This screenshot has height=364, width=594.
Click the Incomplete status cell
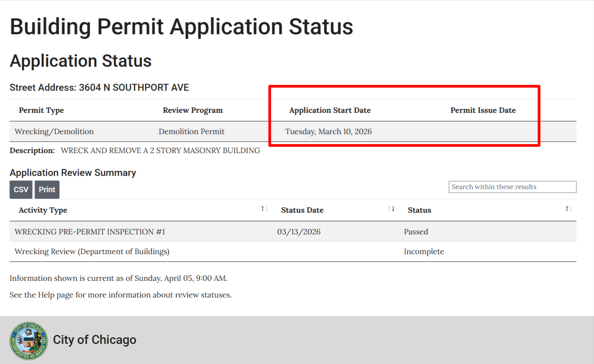click(424, 251)
